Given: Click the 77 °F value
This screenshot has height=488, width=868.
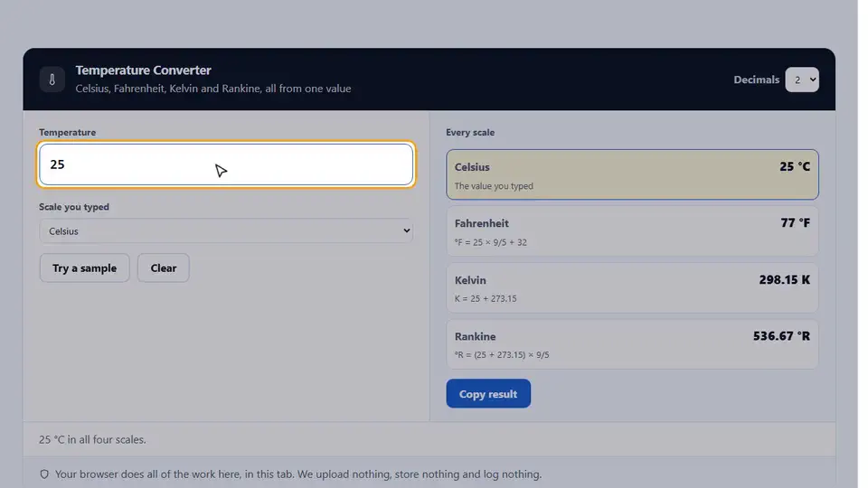Looking at the screenshot, I should pos(795,222).
